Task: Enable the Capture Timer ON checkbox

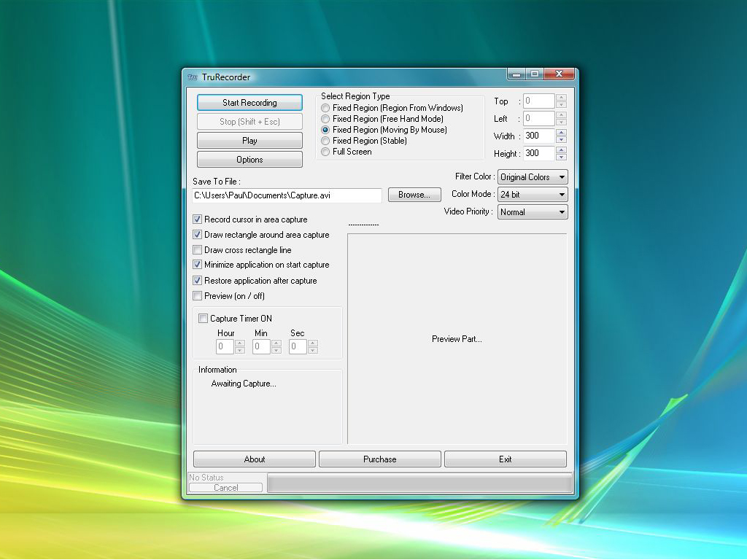Action: pyautogui.click(x=204, y=319)
